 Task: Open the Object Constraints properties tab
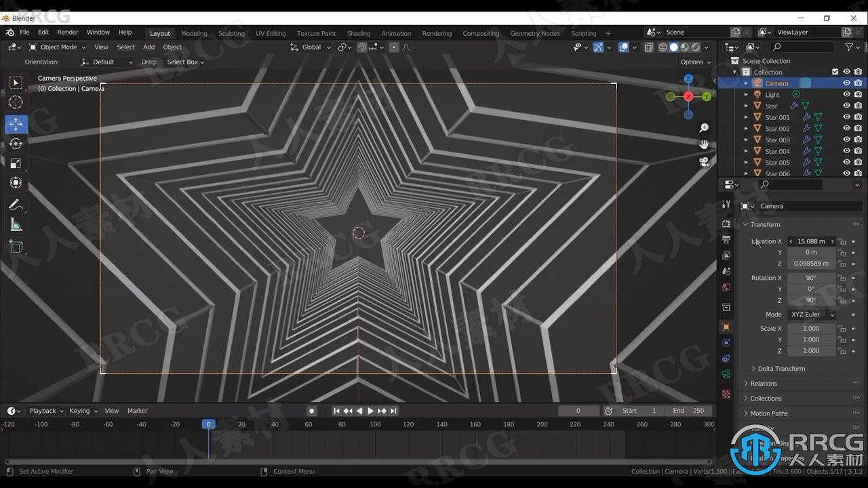point(726,358)
